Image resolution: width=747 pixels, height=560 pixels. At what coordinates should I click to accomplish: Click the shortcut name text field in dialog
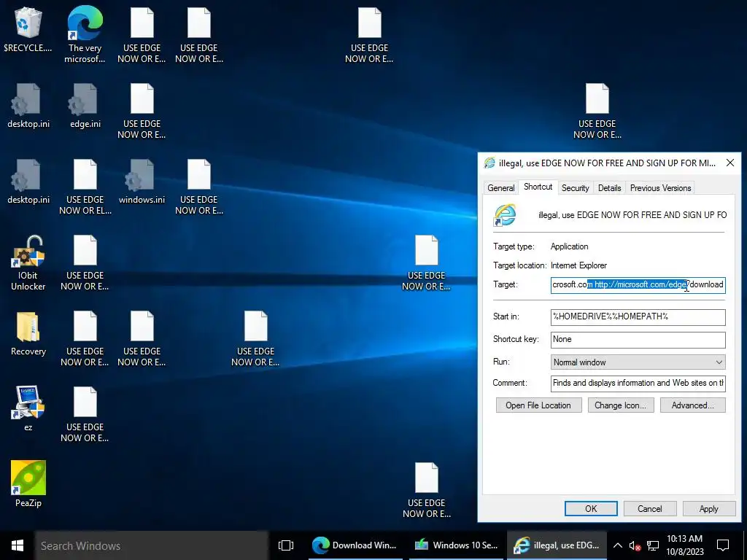[x=632, y=215]
